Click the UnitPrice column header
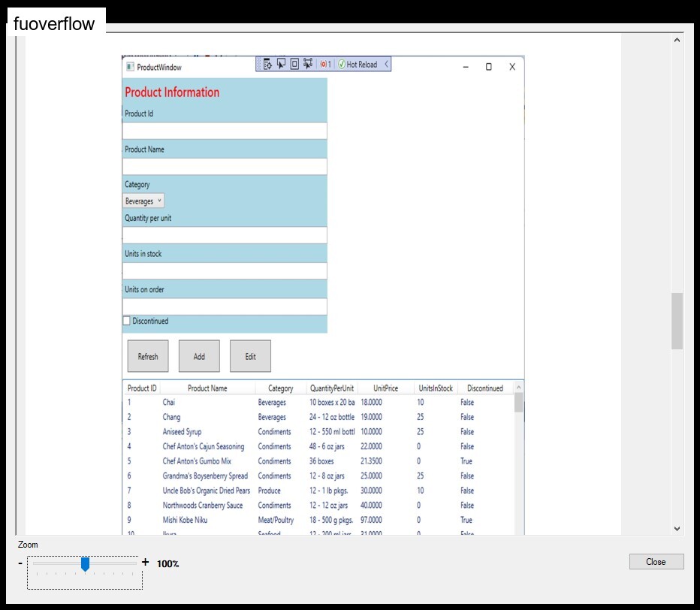The width and height of the screenshot is (700, 610). point(386,388)
